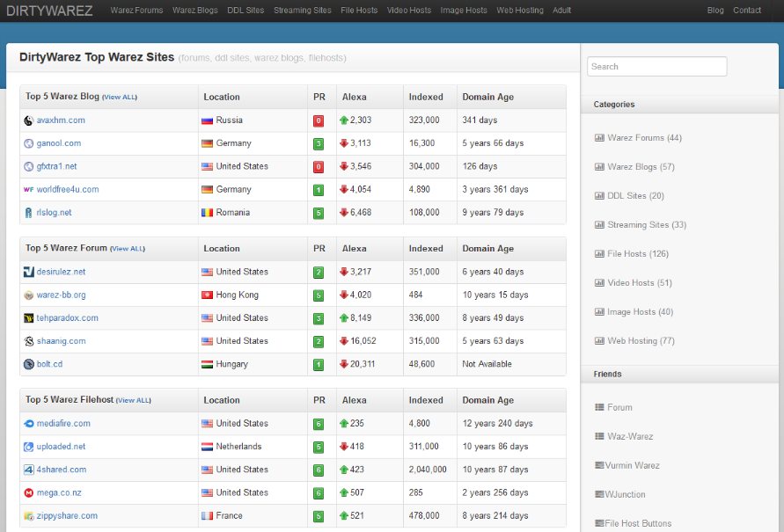Viewport: 784px width, 532px height.
Task: Click the tehparadox.com favicon icon
Action: click(29, 318)
